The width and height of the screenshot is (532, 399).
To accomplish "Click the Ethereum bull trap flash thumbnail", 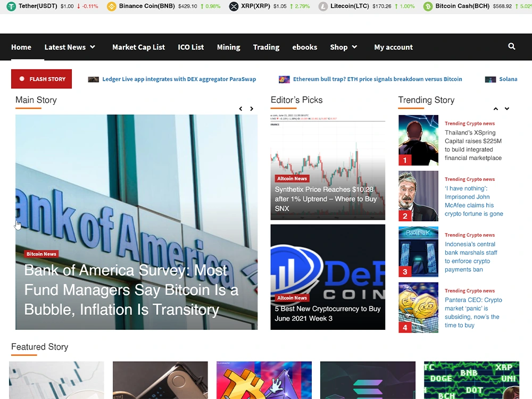I will (x=284, y=79).
